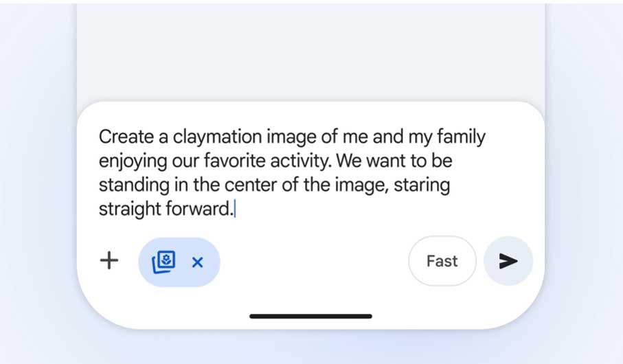
Task: Open the Fast model selector
Action: point(442,261)
